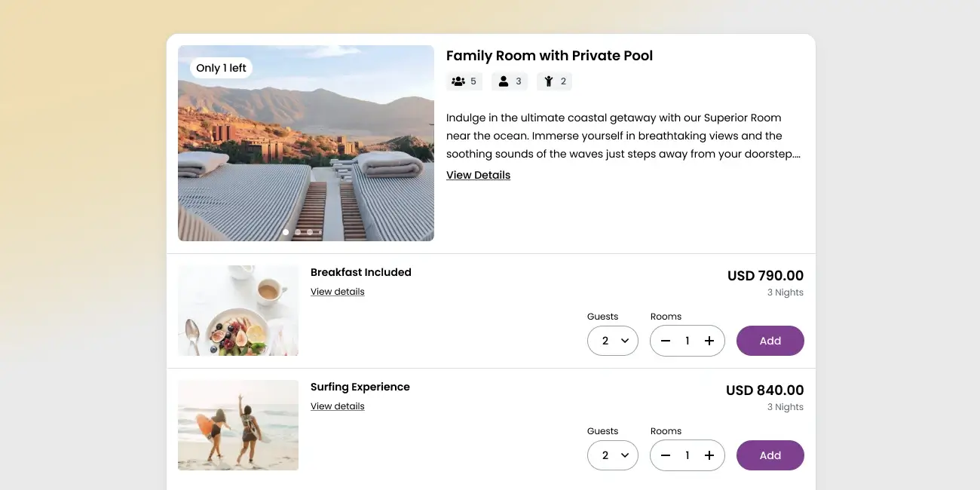This screenshot has width=980, height=490.
Task: Select the first image carousel dot
Action: click(x=286, y=232)
